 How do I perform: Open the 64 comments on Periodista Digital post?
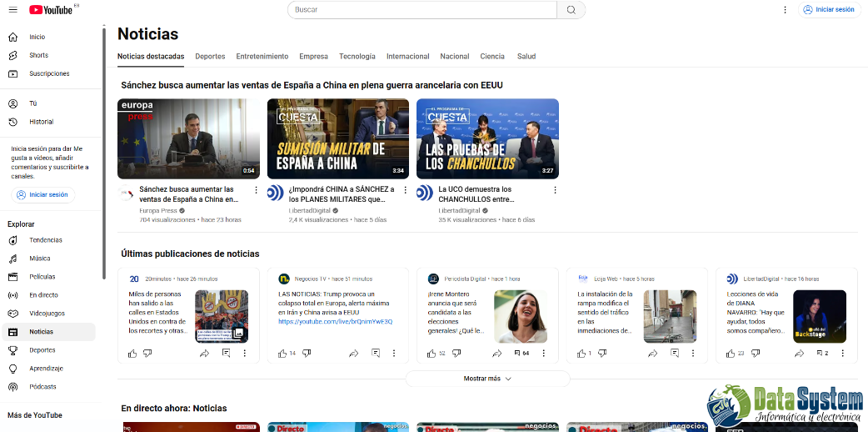[x=521, y=354]
